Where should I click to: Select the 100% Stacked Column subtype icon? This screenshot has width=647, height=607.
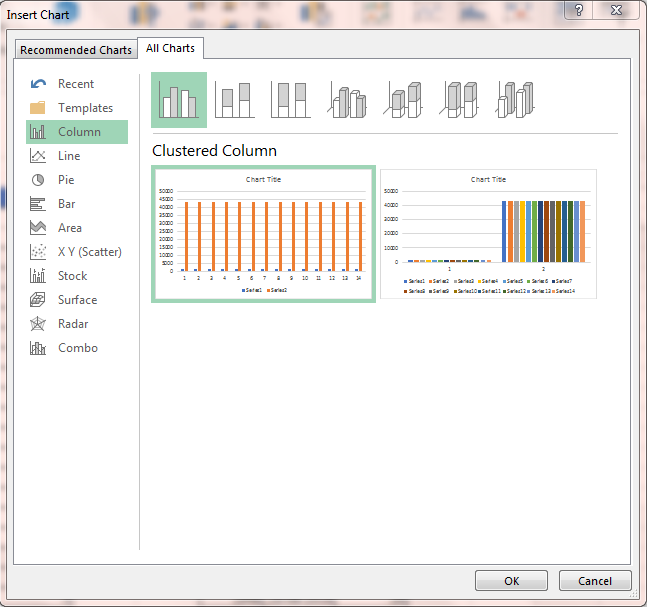point(291,100)
